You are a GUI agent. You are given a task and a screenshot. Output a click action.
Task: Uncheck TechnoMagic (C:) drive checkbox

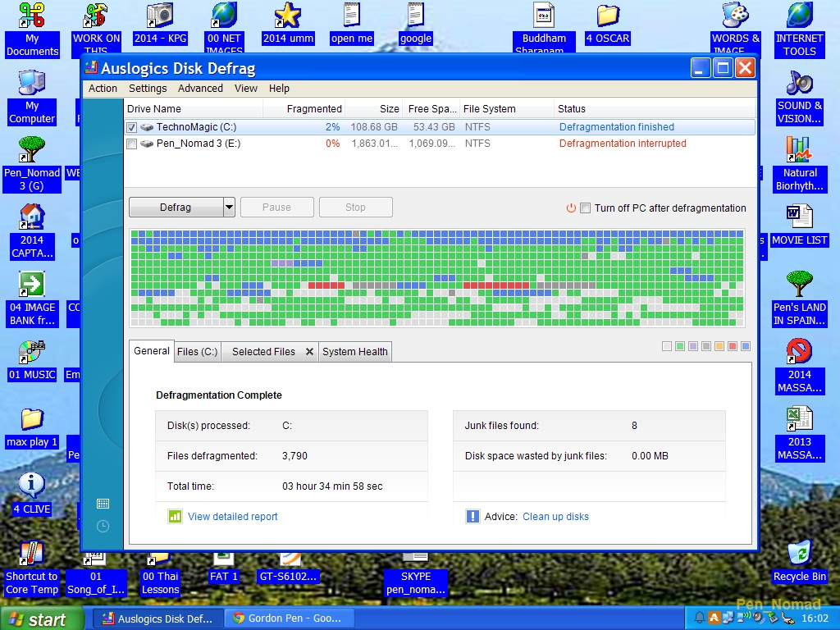coord(132,127)
